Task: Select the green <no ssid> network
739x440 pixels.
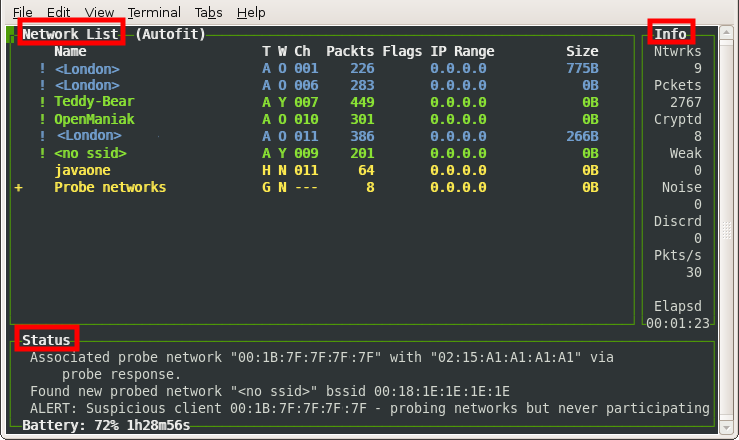Action: (90, 153)
